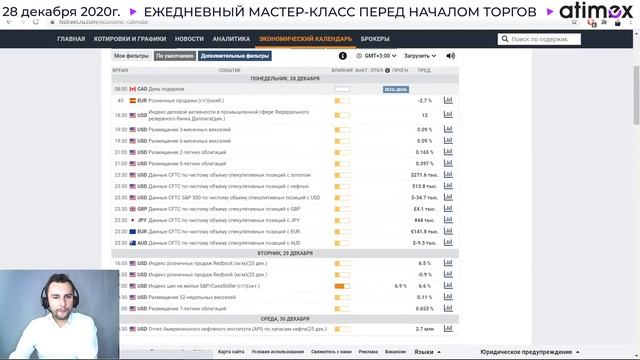Focus the site search input field
Image resolution: width=640 pixels, height=360 pixels.
tap(539, 39)
